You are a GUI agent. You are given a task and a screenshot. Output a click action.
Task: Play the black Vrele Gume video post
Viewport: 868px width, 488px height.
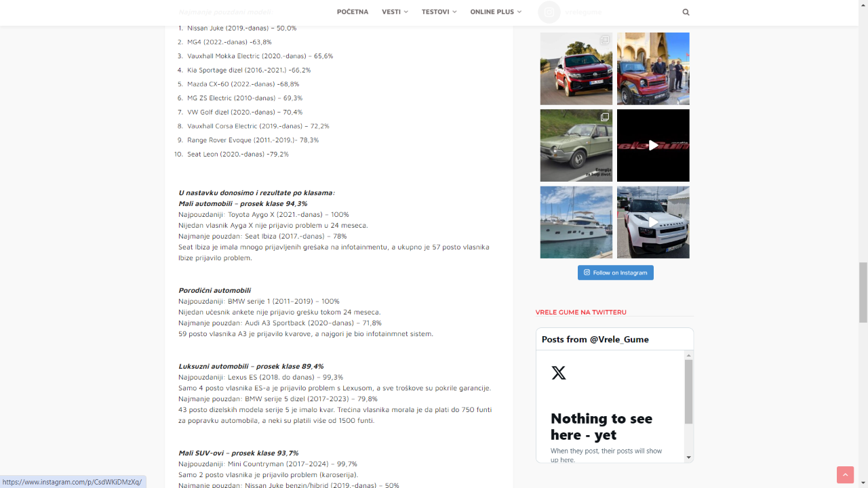tap(652, 145)
